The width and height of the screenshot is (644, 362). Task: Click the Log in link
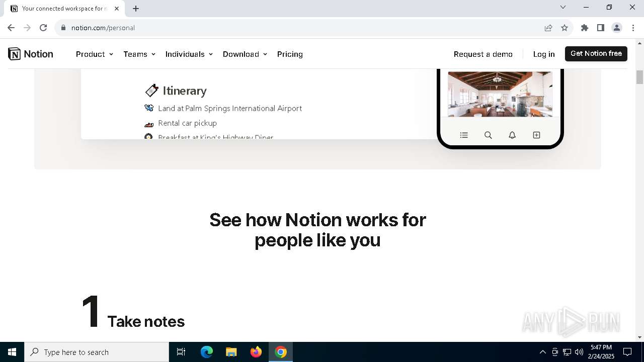(x=544, y=54)
